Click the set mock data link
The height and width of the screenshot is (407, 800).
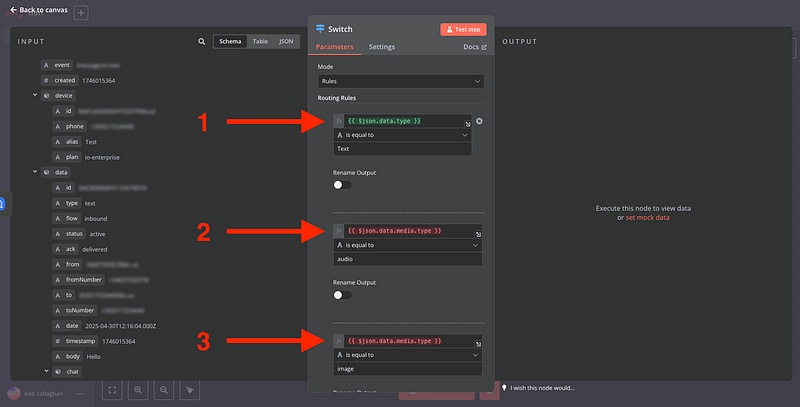coord(646,217)
